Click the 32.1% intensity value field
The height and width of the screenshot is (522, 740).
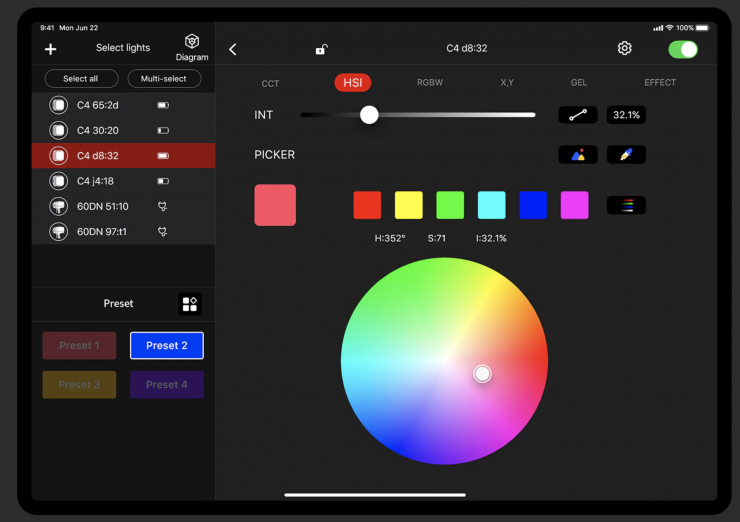pos(626,115)
